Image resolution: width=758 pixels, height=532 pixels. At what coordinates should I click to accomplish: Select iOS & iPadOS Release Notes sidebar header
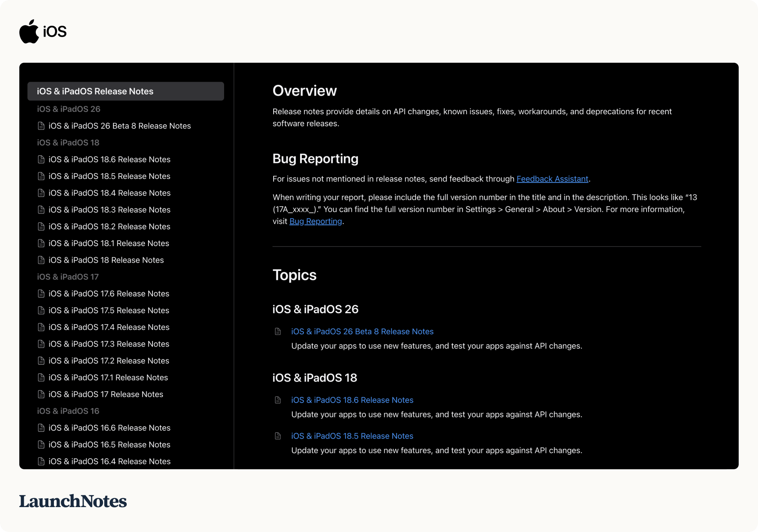click(126, 91)
